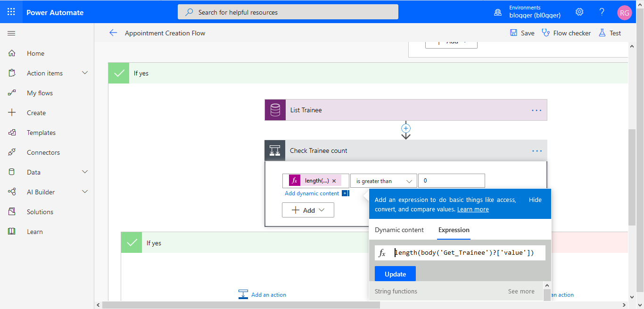
Task: Open My flows in the sidebar
Action: (x=40, y=93)
